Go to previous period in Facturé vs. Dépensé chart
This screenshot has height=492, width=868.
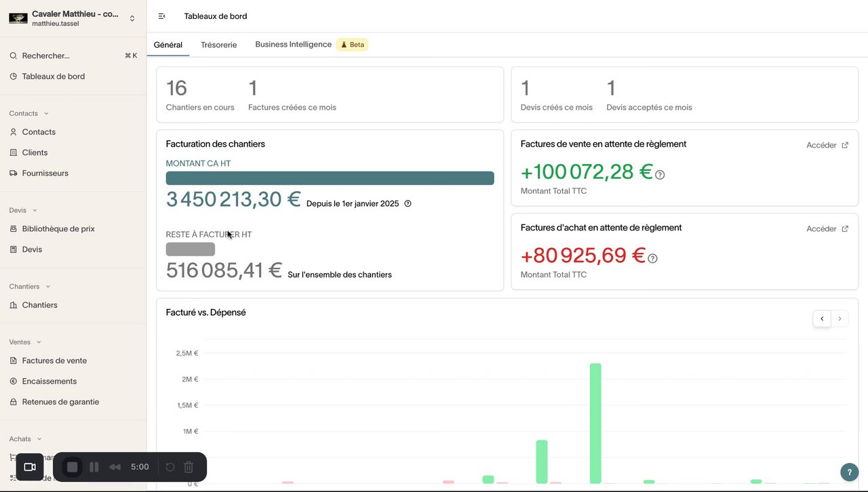tap(822, 319)
